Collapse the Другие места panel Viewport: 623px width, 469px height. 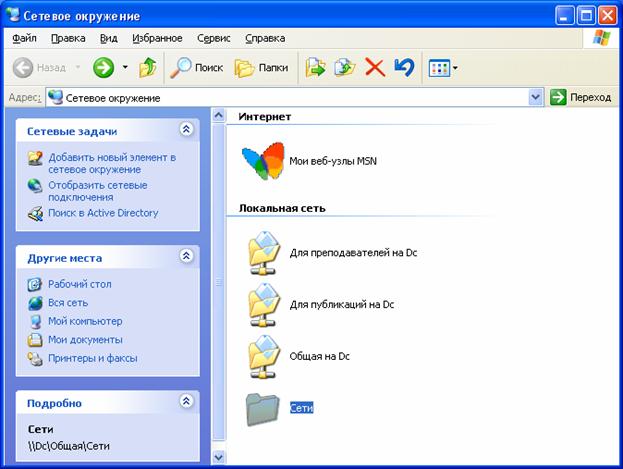tap(186, 256)
